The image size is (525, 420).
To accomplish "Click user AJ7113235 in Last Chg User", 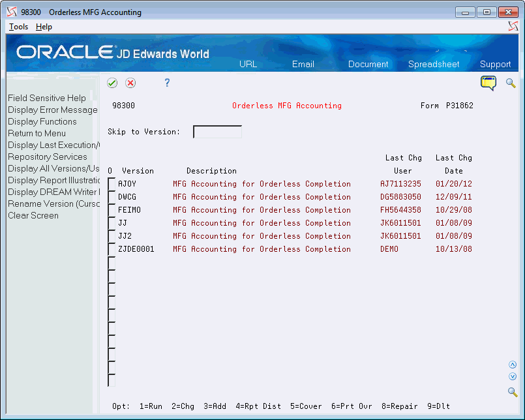I will pos(400,184).
